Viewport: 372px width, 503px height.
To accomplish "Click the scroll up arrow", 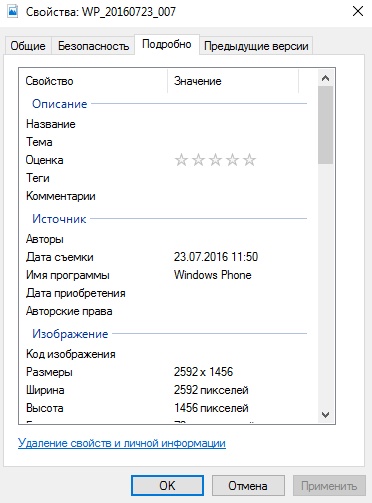I will click(326, 78).
